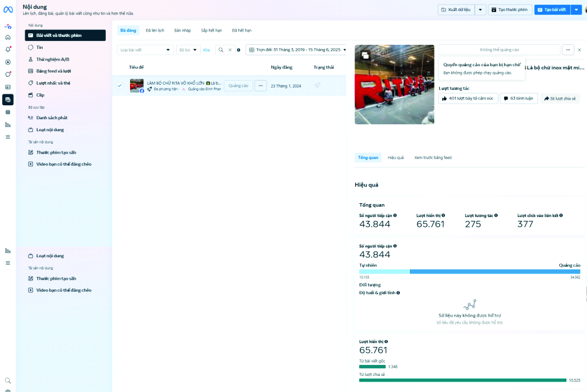Switch to the Đã lên lịch tab
Image resolution: width=587 pixels, height=392 pixels.
coord(155,31)
